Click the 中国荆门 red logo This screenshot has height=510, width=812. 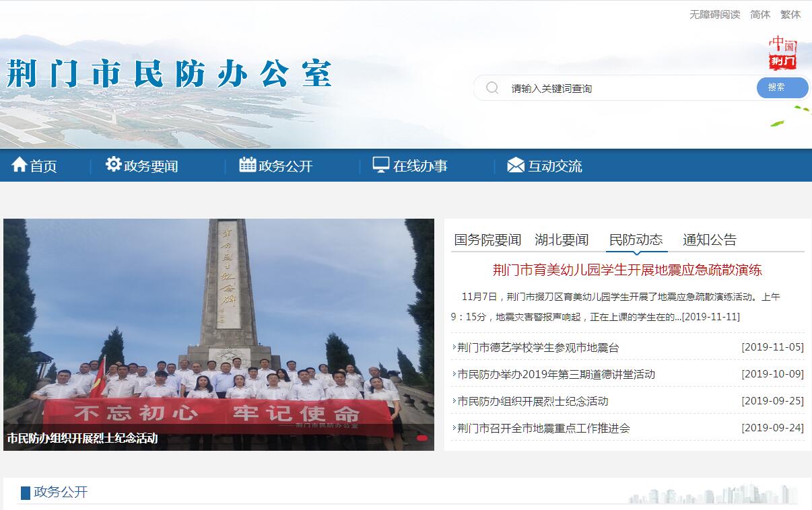pos(783,52)
